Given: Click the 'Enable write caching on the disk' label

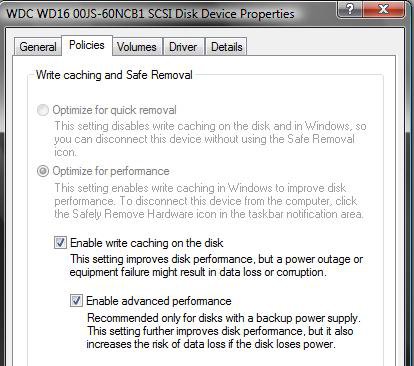Looking at the screenshot, I should point(147,243).
